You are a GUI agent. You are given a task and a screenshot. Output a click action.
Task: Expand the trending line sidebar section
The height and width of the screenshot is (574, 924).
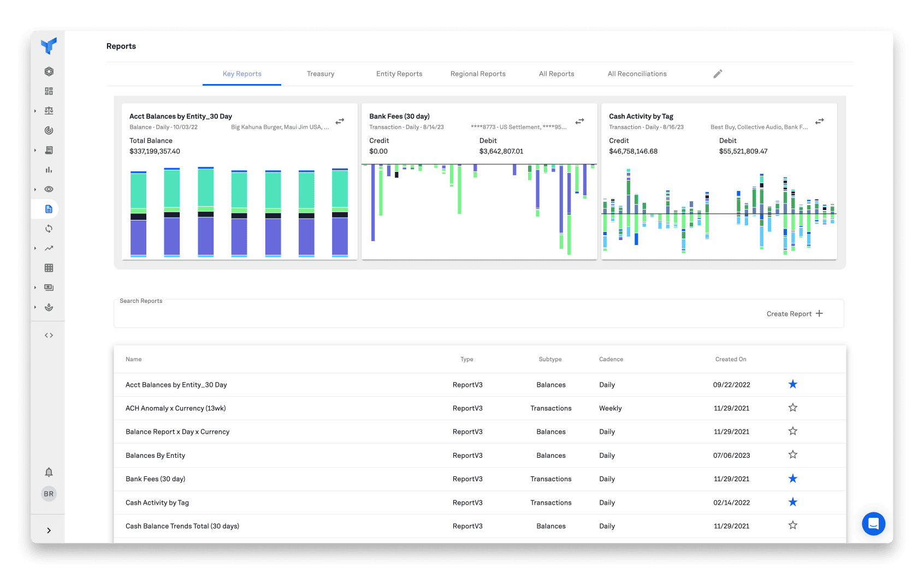tap(35, 248)
